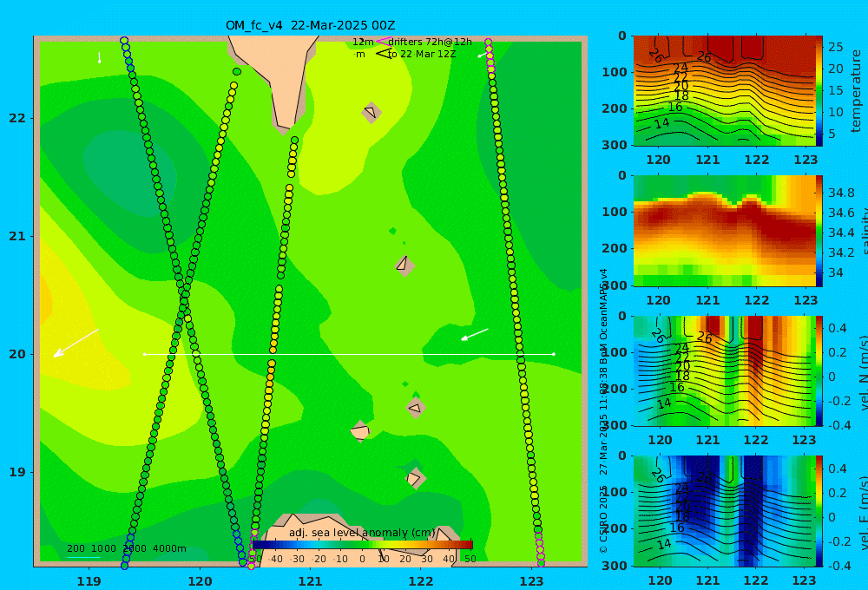Click the small island near 121.5E 22N
Screen dimensions: 868x590
coord(371,112)
